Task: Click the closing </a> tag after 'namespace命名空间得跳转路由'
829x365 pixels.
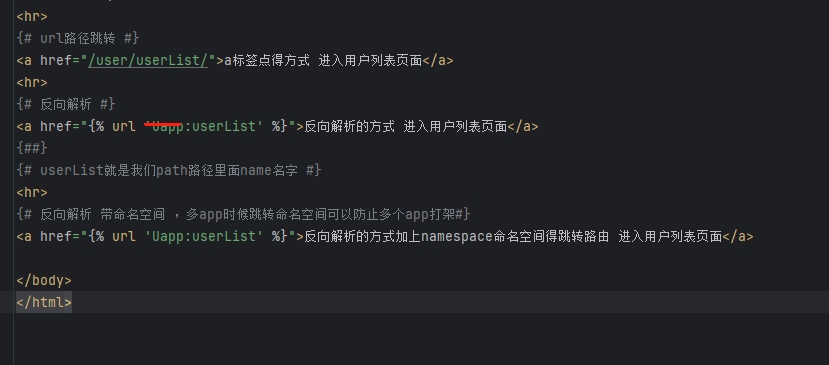Action: [738, 236]
